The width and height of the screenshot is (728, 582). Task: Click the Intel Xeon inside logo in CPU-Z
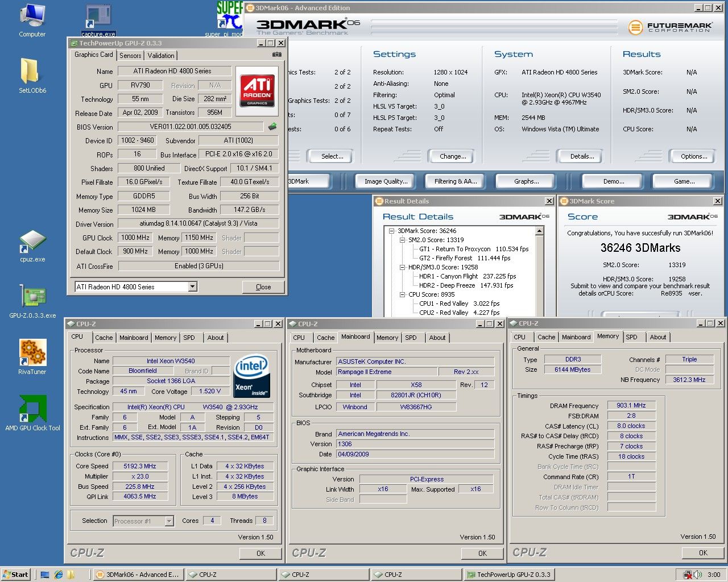pyautogui.click(x=251, y=377)
